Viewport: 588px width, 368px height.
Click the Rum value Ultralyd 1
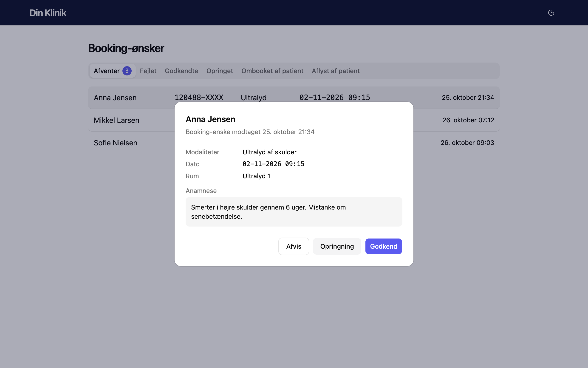(256, 176)
